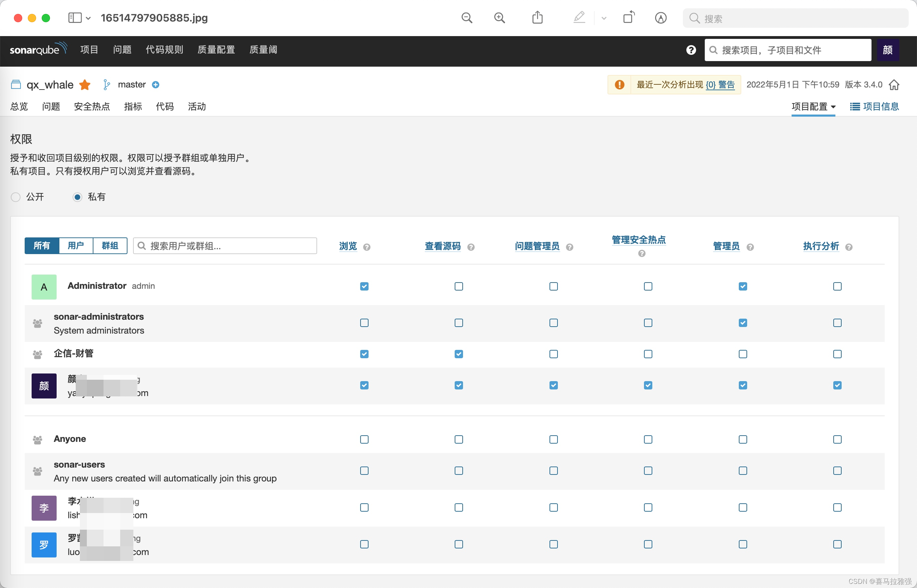
Task: Click the master branch icon
Action: pyautogui.click(x=107, y=85)
